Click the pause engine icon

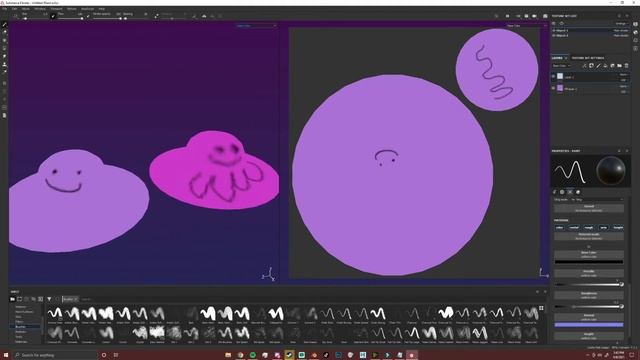[507, 16]
